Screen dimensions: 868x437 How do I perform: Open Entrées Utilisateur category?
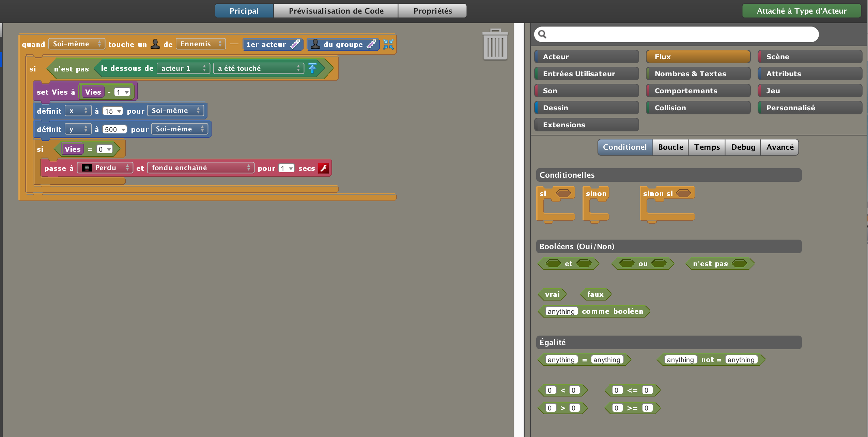(x=587, y=74)
